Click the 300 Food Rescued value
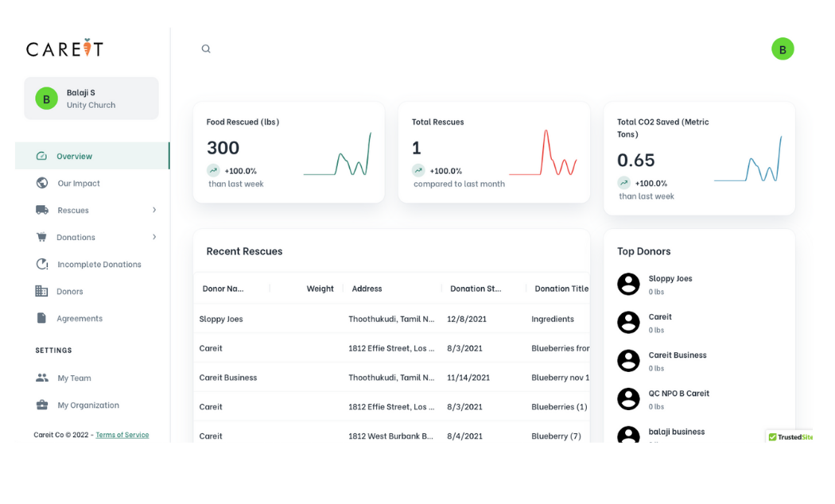Image resolution: width=835 pixels, height=504 pixels. (223, 147)
